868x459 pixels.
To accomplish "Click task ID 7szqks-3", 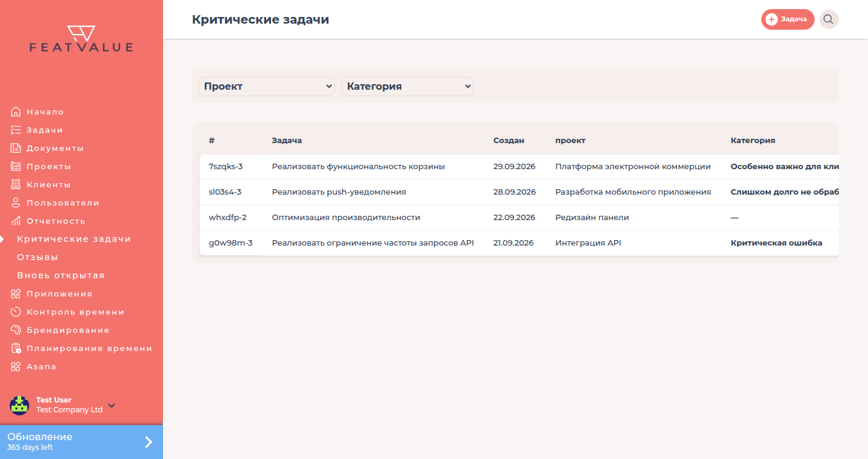I will pos(225,166).
